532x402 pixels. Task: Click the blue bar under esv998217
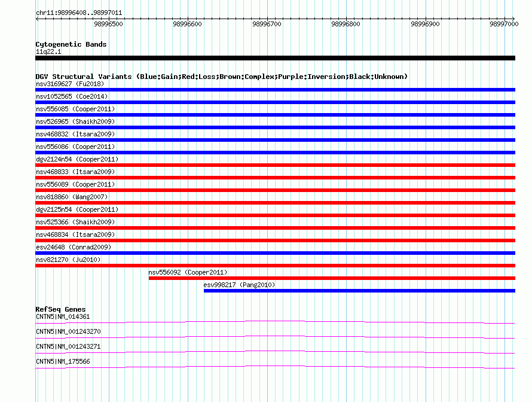point(359,291)
